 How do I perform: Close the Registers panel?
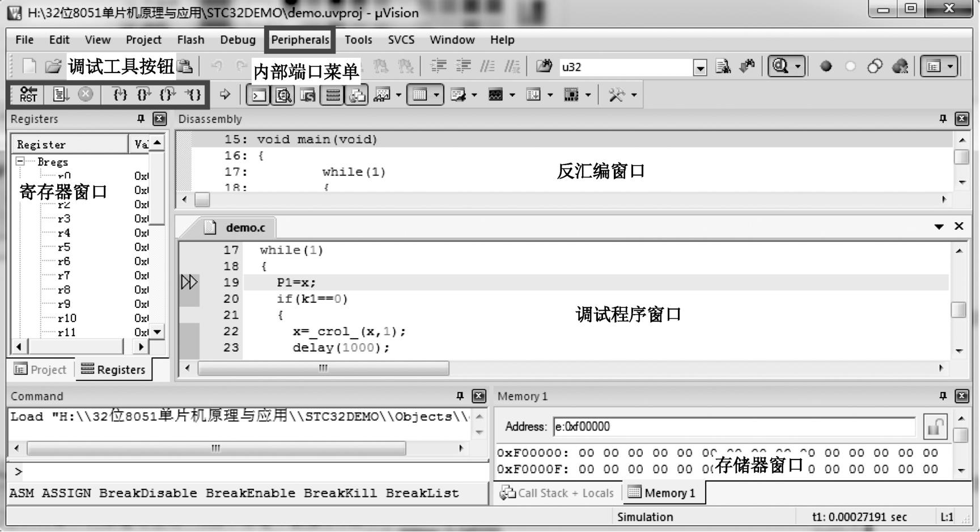160,119
